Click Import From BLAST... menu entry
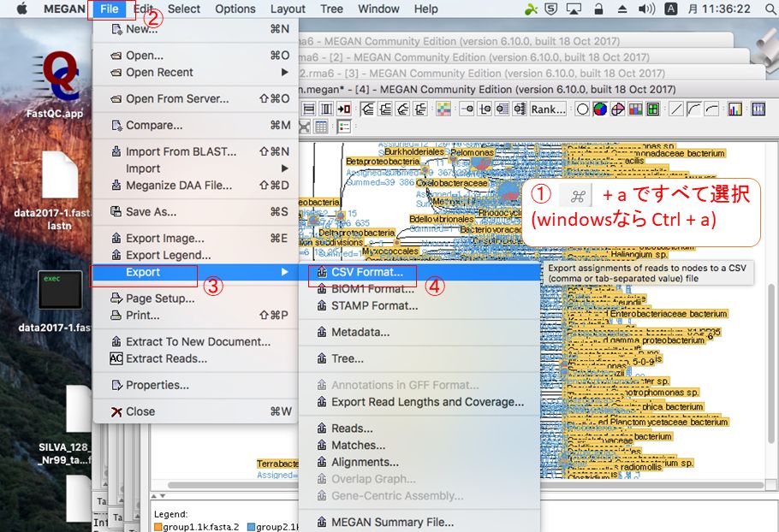Image resolution: width=779 pixels, height=532 pixels. click(195, 151)
